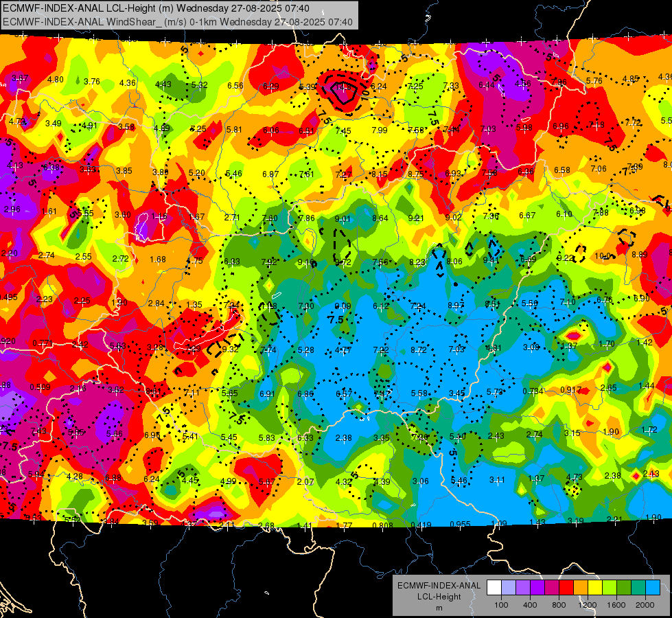Pick the orange legend color swatch
Screen dimensions: 672x618
[581, 588]
